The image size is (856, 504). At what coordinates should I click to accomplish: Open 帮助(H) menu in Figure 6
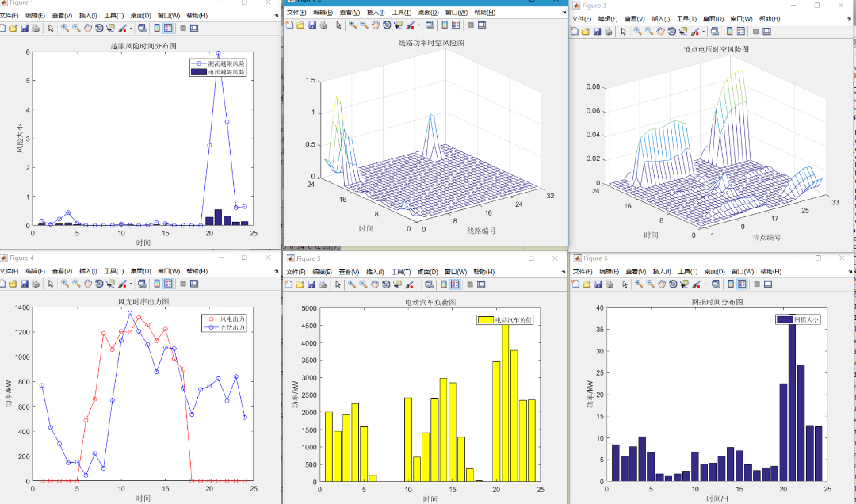coord(770,271)
